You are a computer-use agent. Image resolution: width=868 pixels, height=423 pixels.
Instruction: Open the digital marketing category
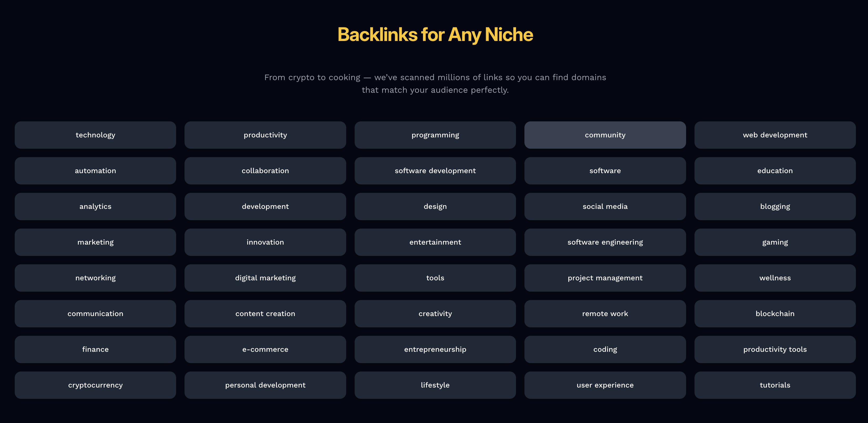pos(265,278)
